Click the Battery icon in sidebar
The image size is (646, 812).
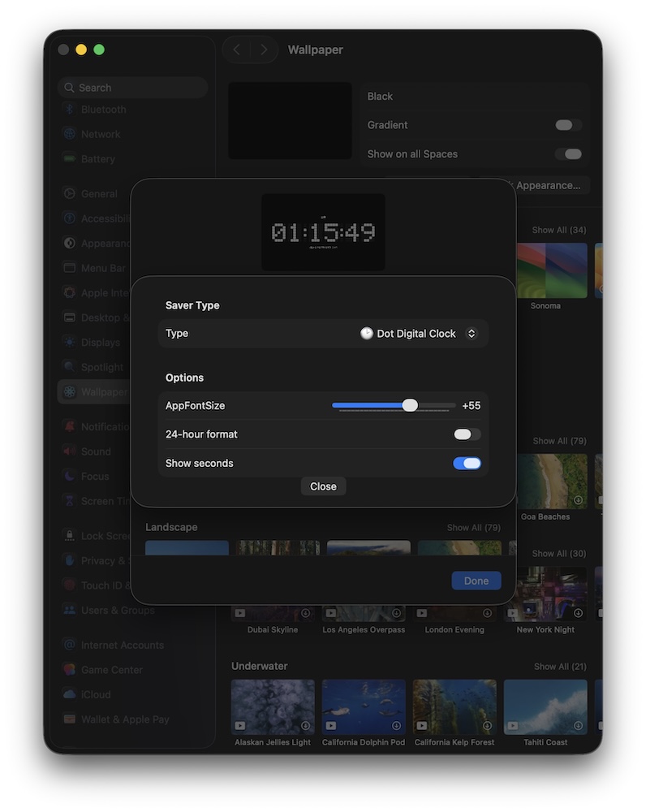pos(70,159)
